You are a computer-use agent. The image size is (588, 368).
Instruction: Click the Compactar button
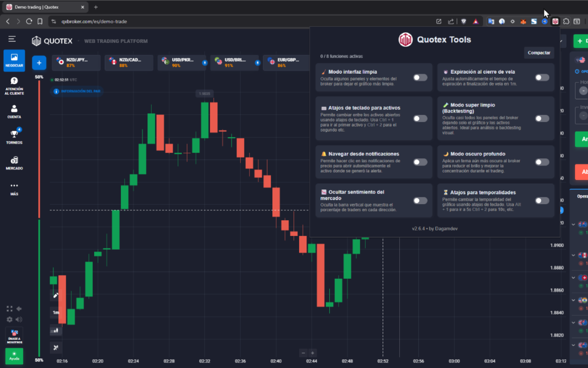(539, 53)
